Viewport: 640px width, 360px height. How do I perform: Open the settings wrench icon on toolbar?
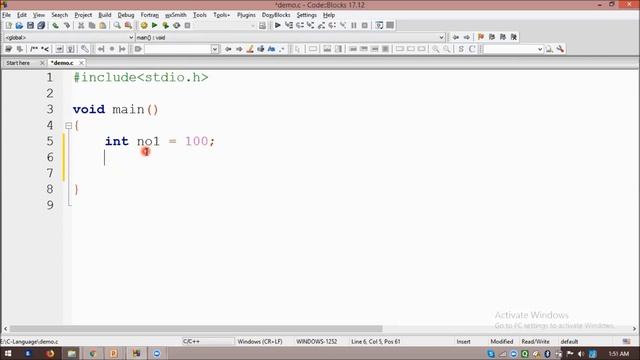[x=560, y=49]
